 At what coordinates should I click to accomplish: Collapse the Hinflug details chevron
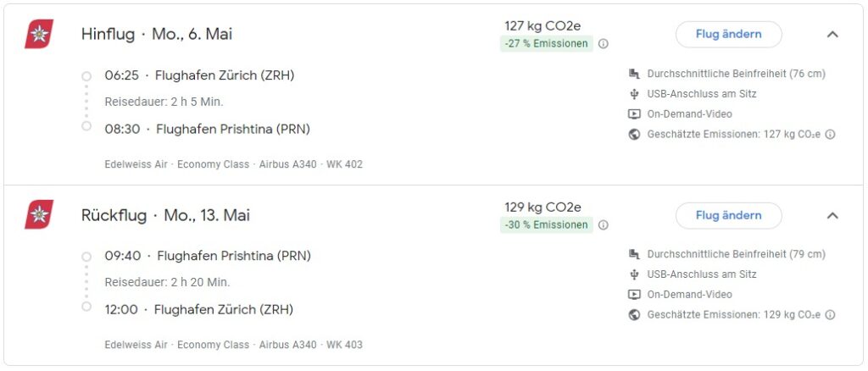[x=832, y=35]
